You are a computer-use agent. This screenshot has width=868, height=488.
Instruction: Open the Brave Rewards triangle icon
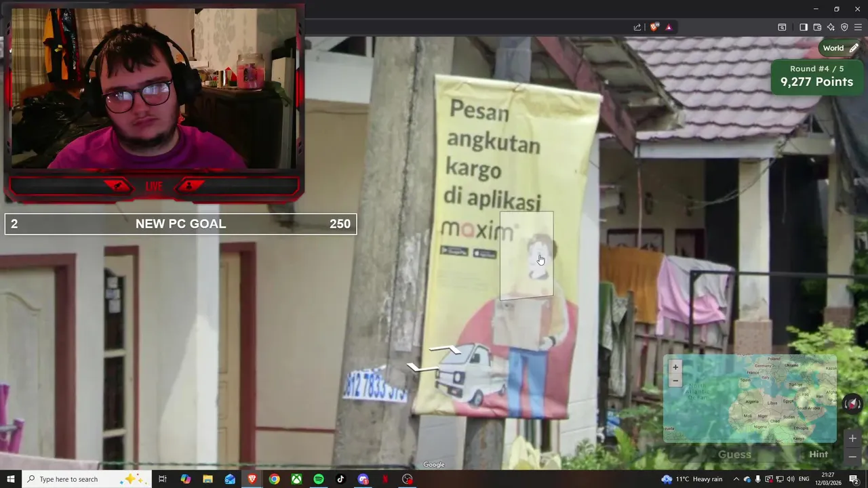click(669, 27)
